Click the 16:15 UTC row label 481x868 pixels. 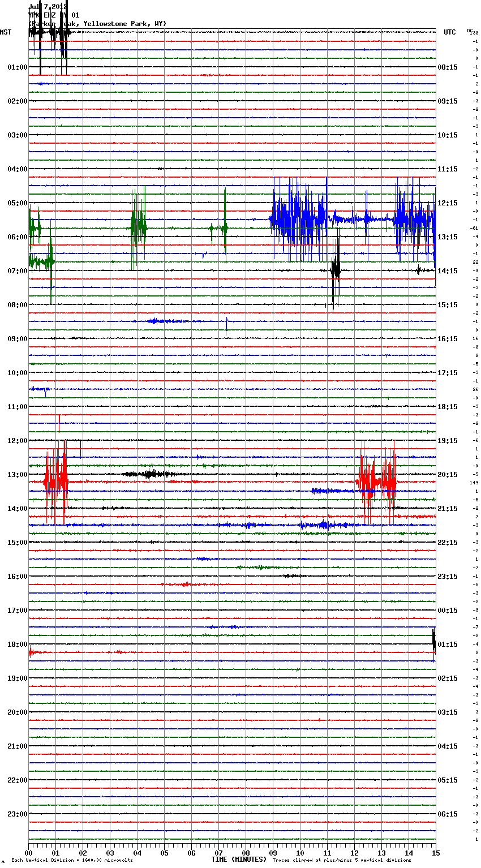(448, 339)
